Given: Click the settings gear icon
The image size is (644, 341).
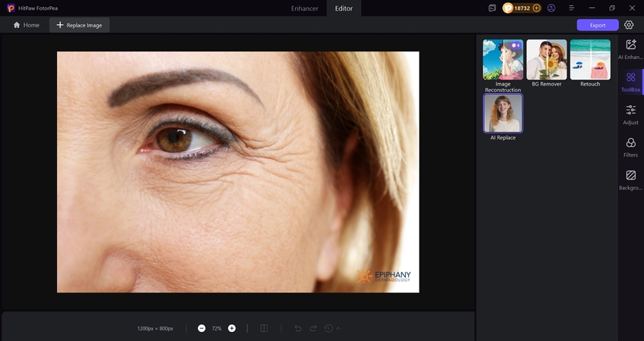Looking at the screenshot, I should click(x=629, y=25).
